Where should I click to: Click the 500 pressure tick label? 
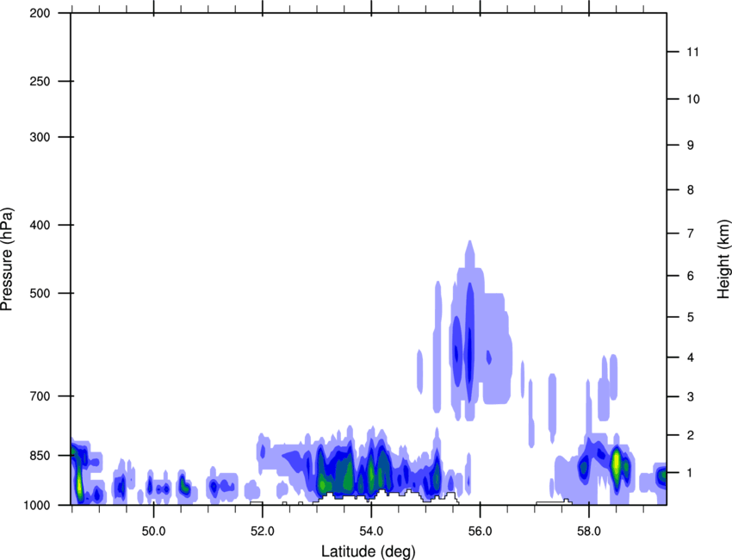40,293
